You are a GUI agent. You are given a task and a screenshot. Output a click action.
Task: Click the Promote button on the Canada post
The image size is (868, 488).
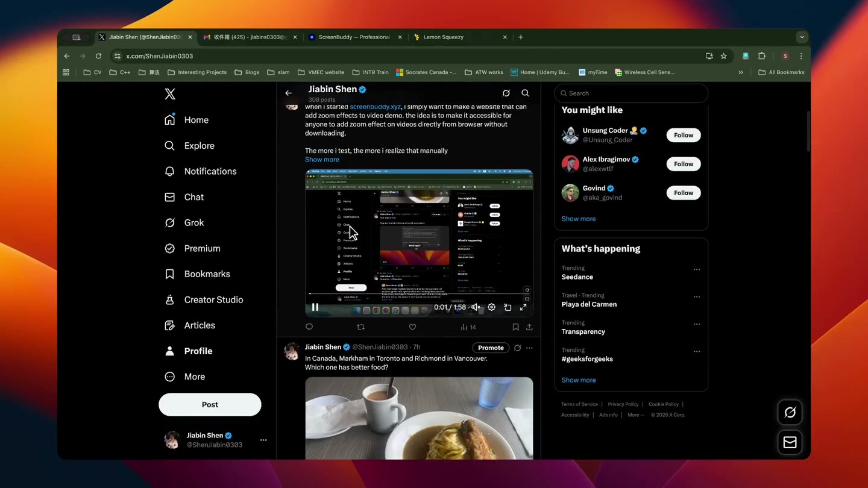pos(491,348)
